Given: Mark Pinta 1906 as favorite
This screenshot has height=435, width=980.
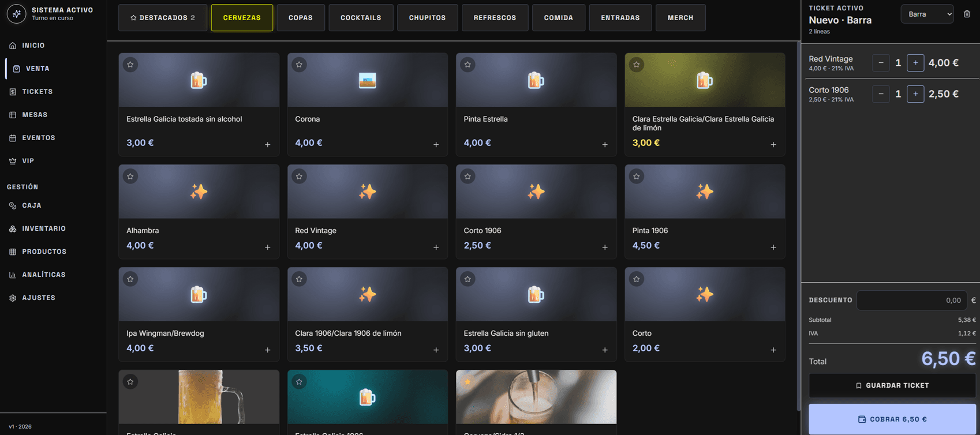Looking at the screenshot, I should coord(637,177).
